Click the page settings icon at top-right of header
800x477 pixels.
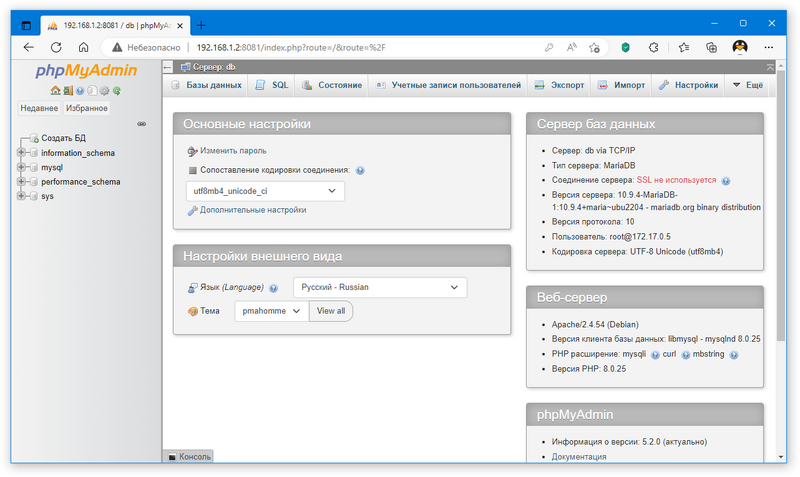coord(770,67)
